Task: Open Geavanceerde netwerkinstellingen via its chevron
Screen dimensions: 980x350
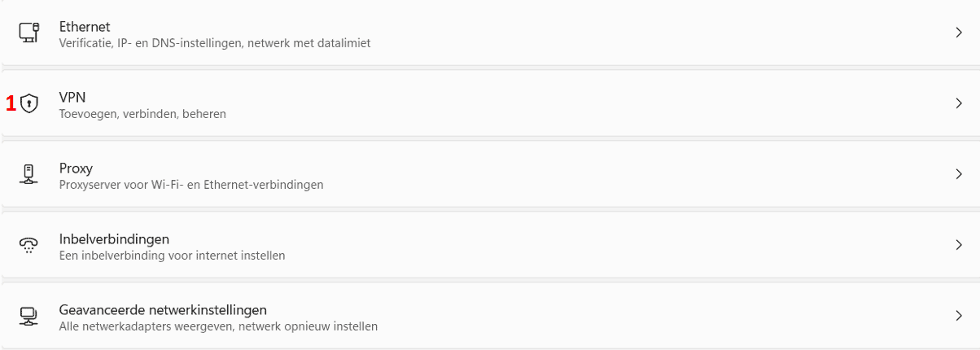Action: pyautogui.click(x=959, y=316)
